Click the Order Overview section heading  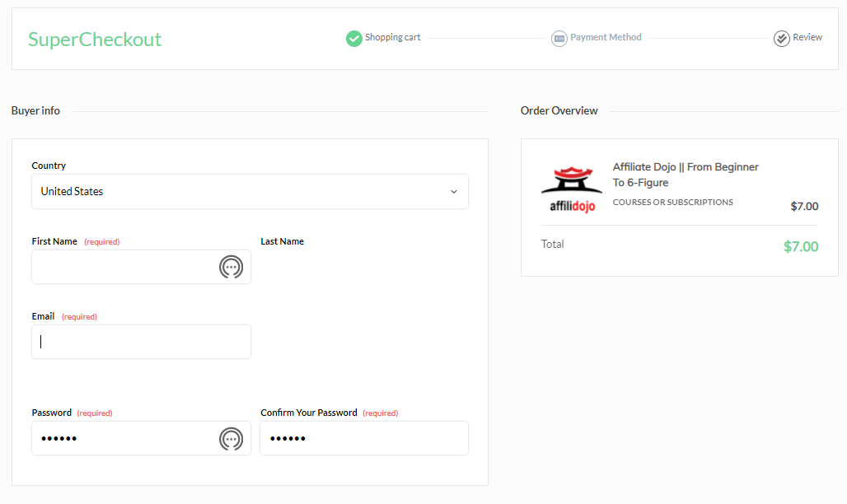pos(559,110)
